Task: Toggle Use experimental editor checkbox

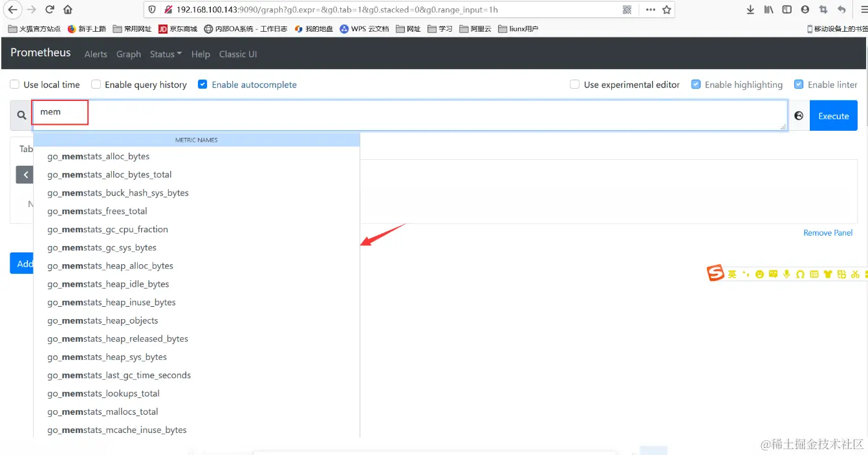Action: (574, 84)
